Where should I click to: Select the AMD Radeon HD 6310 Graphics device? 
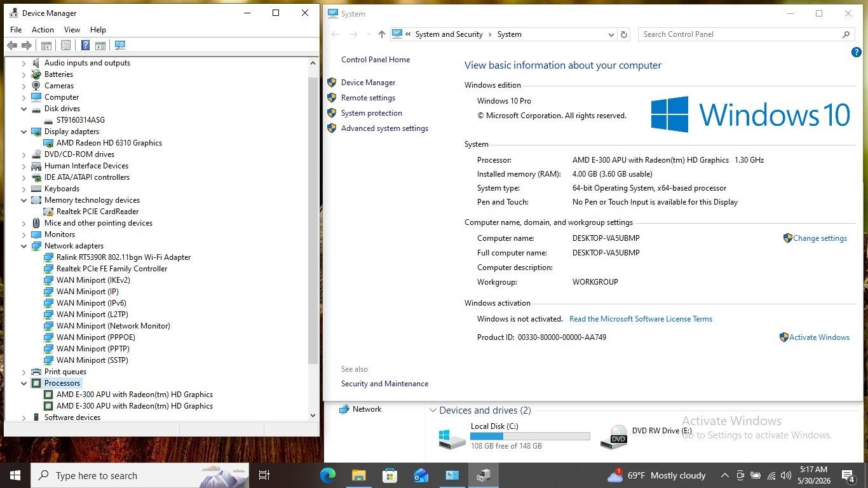(x=109, y=143)
